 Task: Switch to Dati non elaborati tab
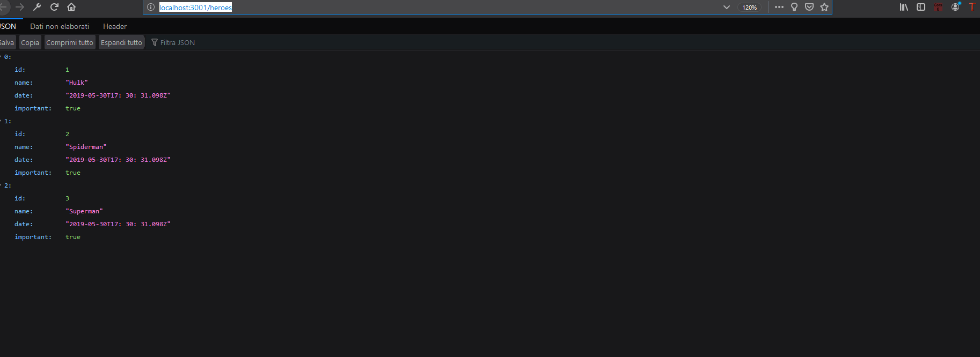click(x=60, y=26)
